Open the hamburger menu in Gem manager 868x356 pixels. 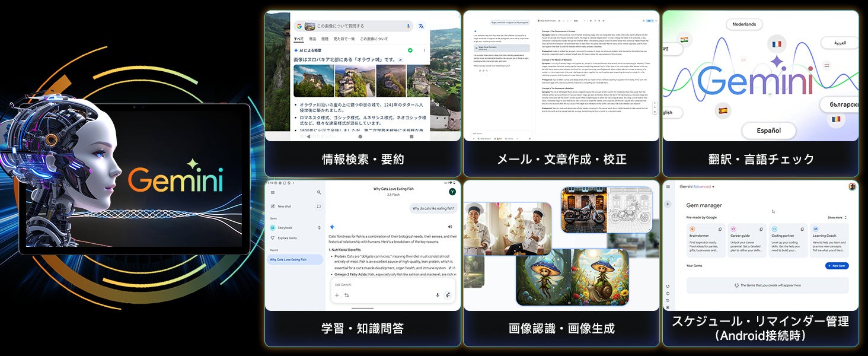tap(668, 186)
